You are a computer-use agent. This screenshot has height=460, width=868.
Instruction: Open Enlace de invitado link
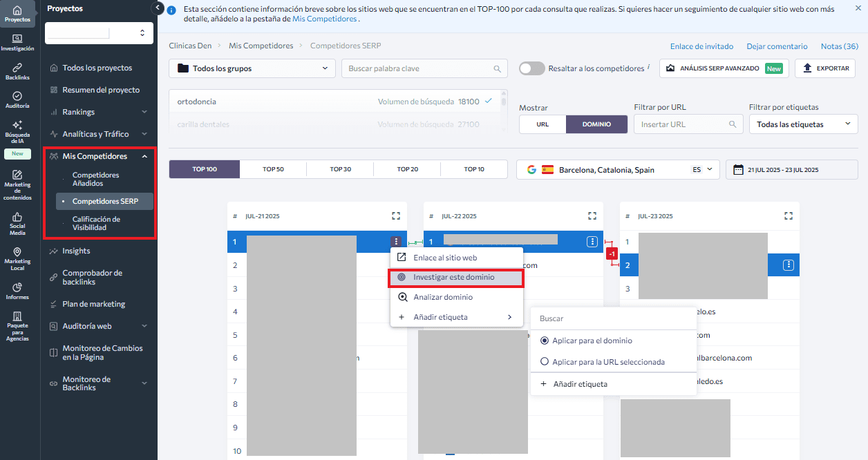701,46
